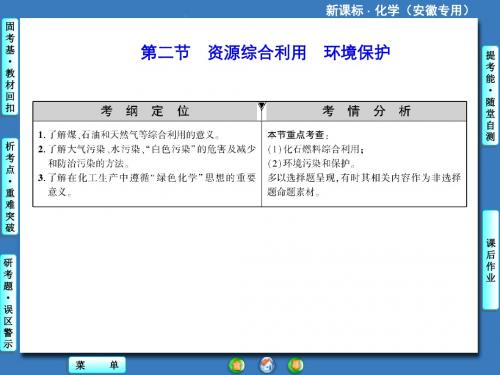Open the 研考题·误区警示 side tab
This screenshot has height=375, width=500.
pos(9,303)
